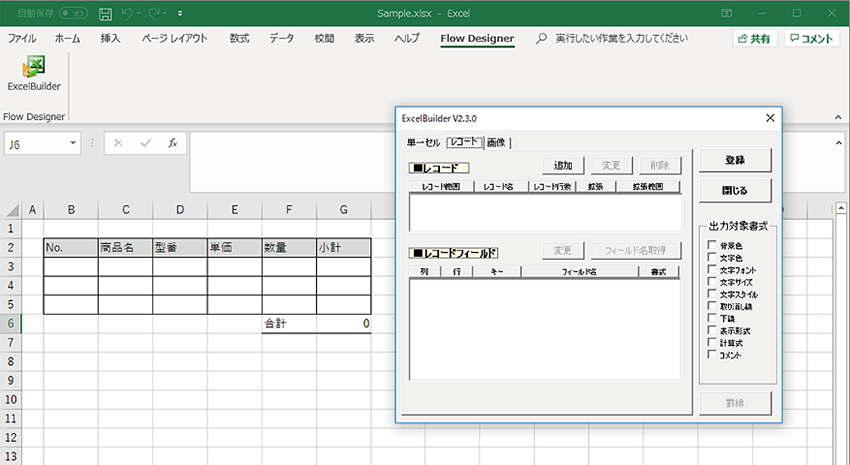The height and width of the screenshot is (465, 850).
Task: Enable the 取り消し線 checkbox
Action: 712,306
